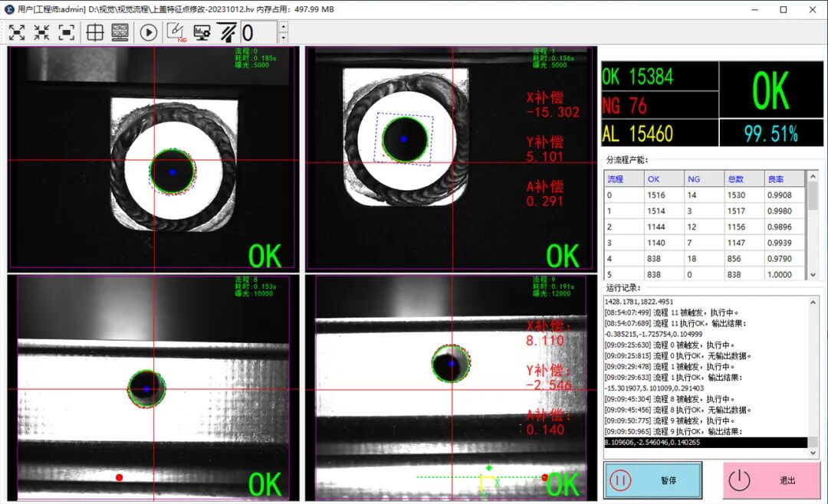Click the camera view labeled 流程:9
828x504 pixels.
(452, 388)
